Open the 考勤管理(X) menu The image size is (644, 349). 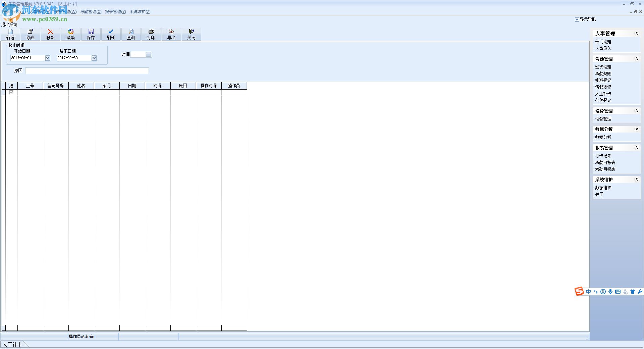(x=91, y=12)
